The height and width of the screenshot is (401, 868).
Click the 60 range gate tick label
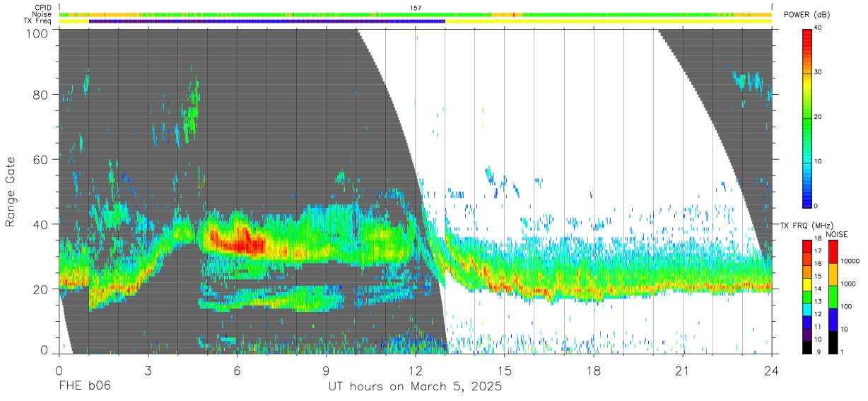point(41,160)
